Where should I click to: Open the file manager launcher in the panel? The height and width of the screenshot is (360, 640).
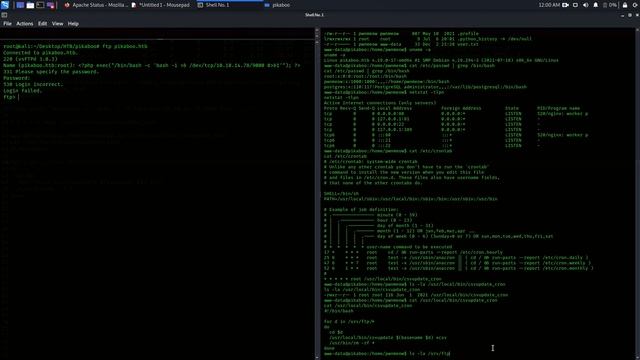30,5
